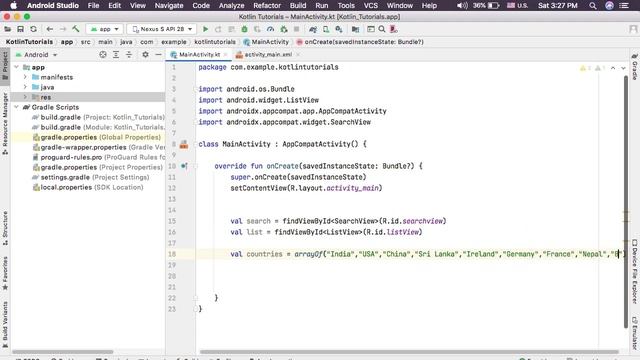640x360 pixels.
Task: Click the kotlintutorials breadcrumb item
Action: point(215,42)
